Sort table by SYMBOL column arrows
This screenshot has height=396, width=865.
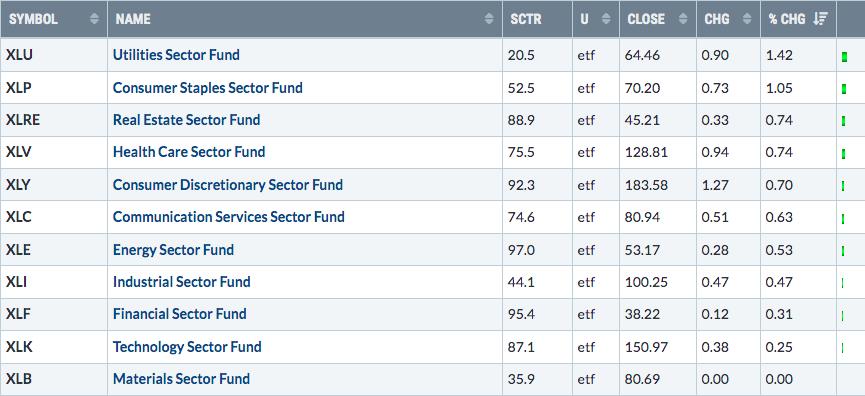click(x=94, y=19)
